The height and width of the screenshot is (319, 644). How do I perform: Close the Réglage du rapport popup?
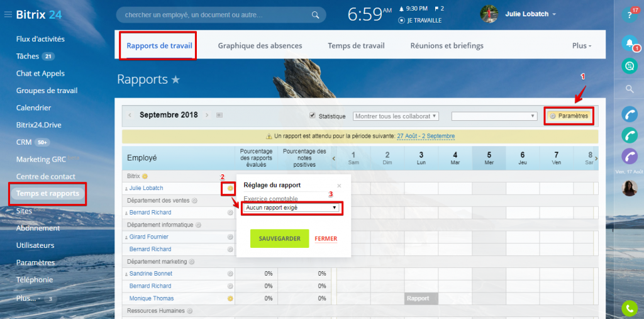point(339,186)
